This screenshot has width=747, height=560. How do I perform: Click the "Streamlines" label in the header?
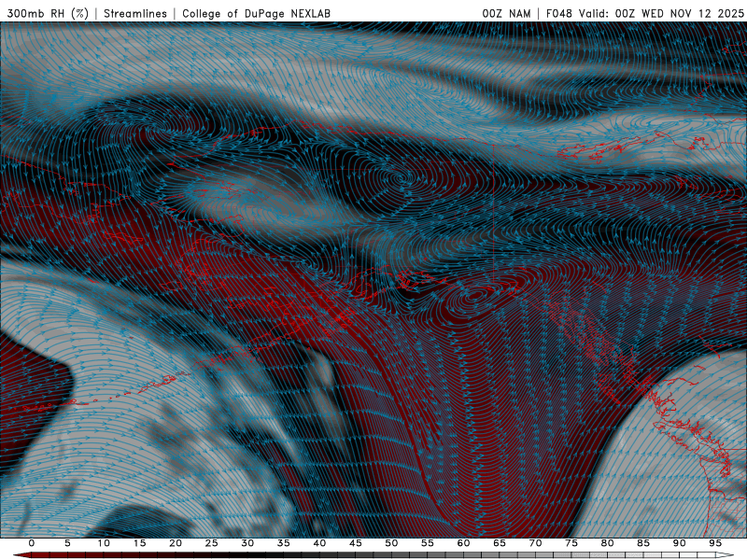[x=135, y=13]
